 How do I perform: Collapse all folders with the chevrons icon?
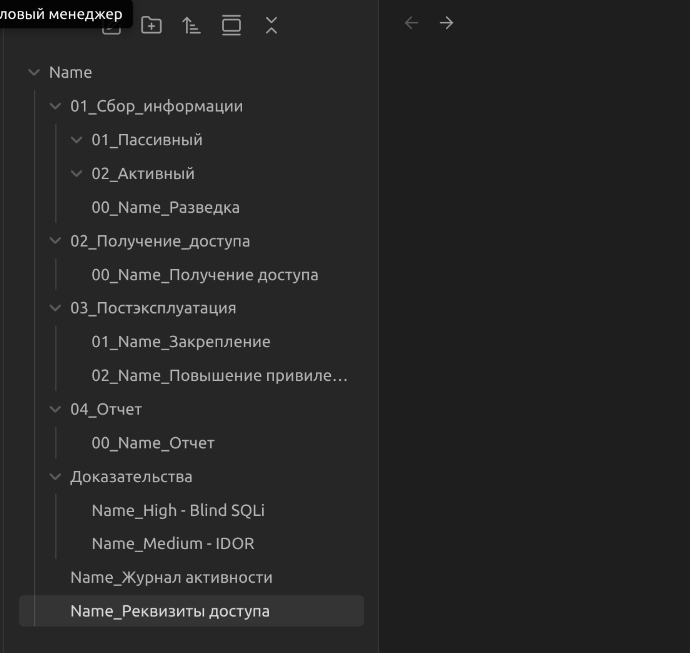click(271, 26)
